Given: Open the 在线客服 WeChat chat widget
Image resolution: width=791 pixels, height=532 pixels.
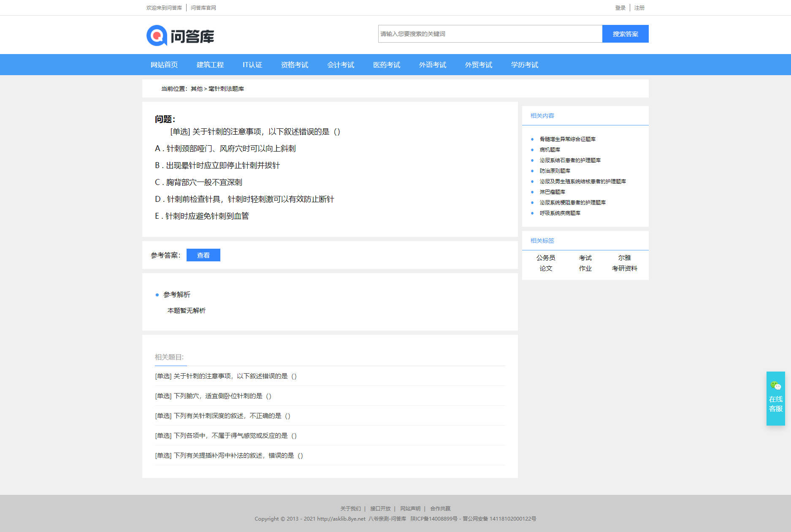Looking at the screenshot, I should [x=775, y=398].
